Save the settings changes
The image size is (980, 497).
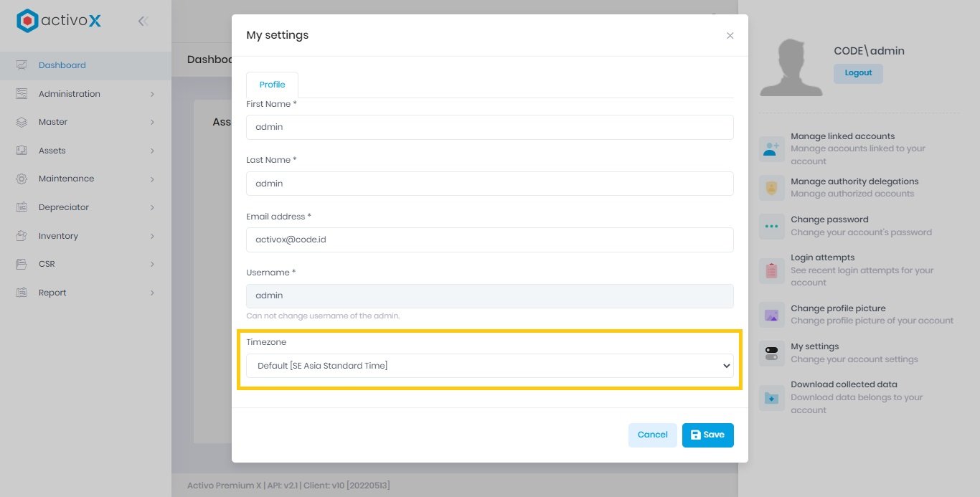point(707,435)
